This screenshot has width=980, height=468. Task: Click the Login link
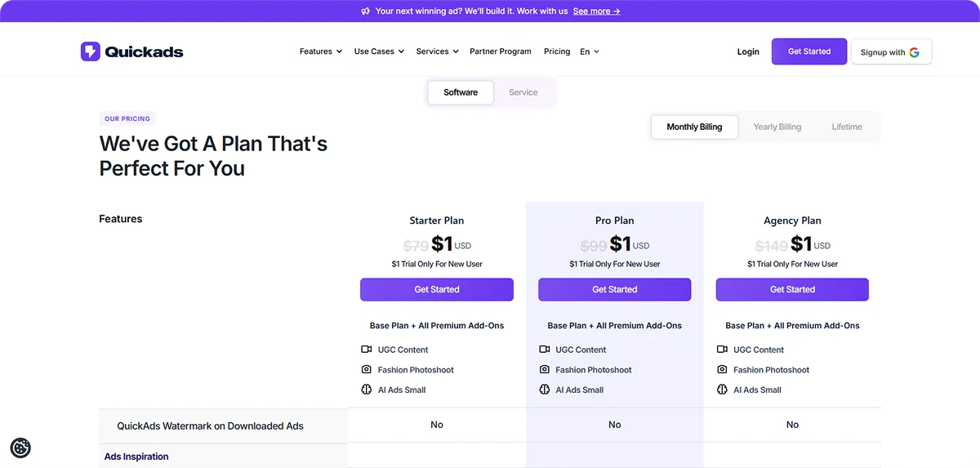tap(748, 51)
